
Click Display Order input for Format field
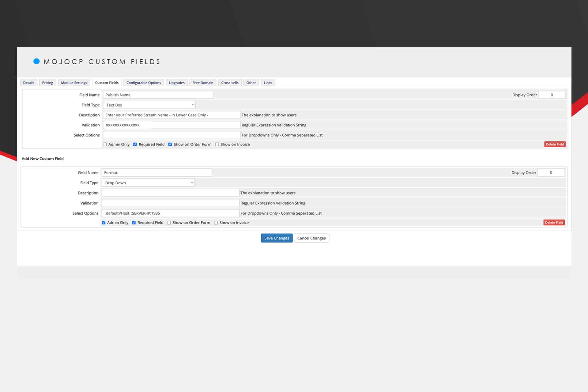pyautogui.click(x=551, y=173)
